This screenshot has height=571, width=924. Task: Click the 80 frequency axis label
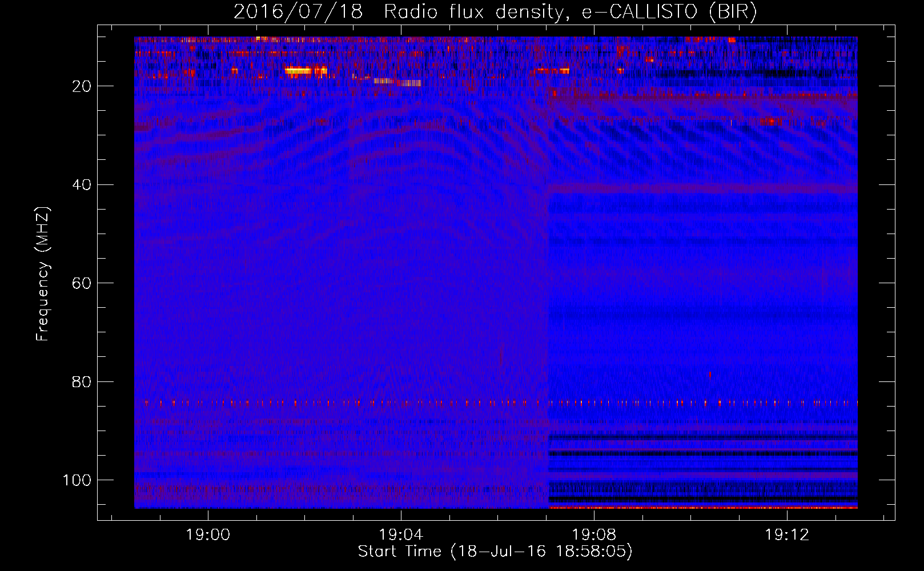[x=82, y=381]
